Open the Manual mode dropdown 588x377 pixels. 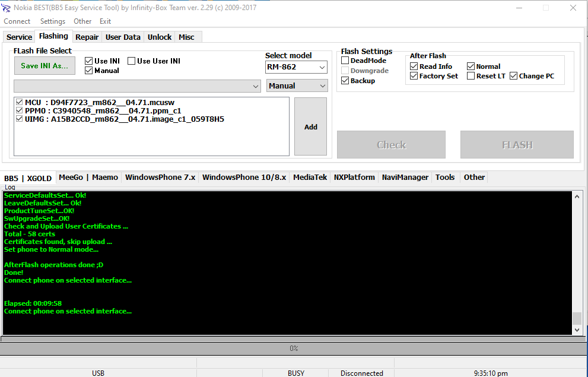coord(297,86)
